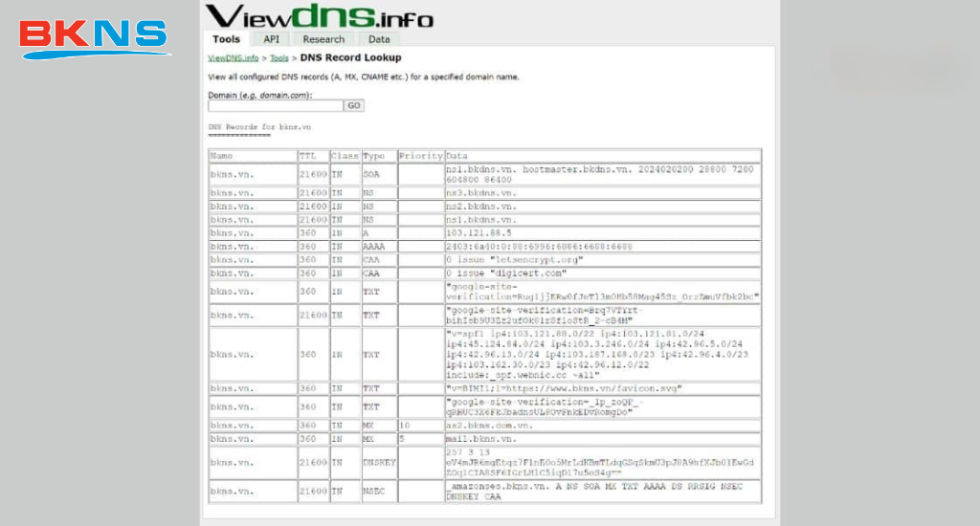Select the A record IP 103.121.88.5
980x526 pixels.
pos(479,232)
